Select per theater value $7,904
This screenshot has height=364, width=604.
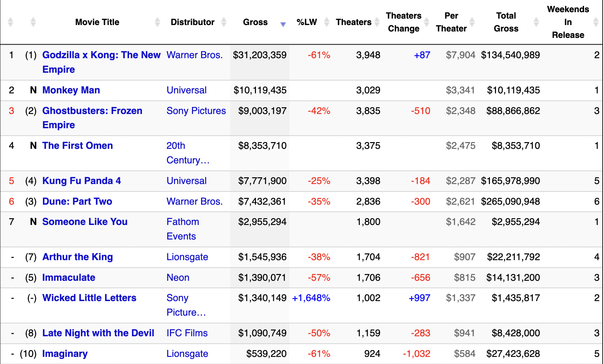[x=460, y=55]
